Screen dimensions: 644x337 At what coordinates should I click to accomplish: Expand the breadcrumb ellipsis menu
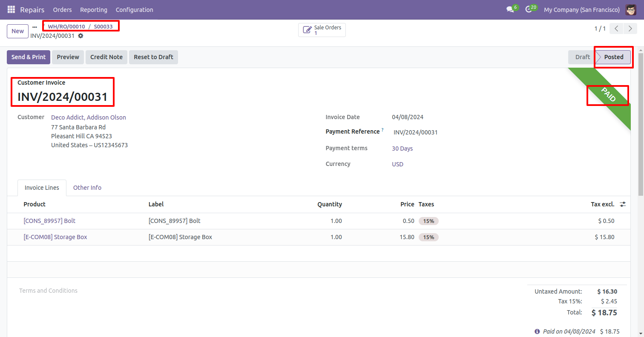tap(35, 26)
